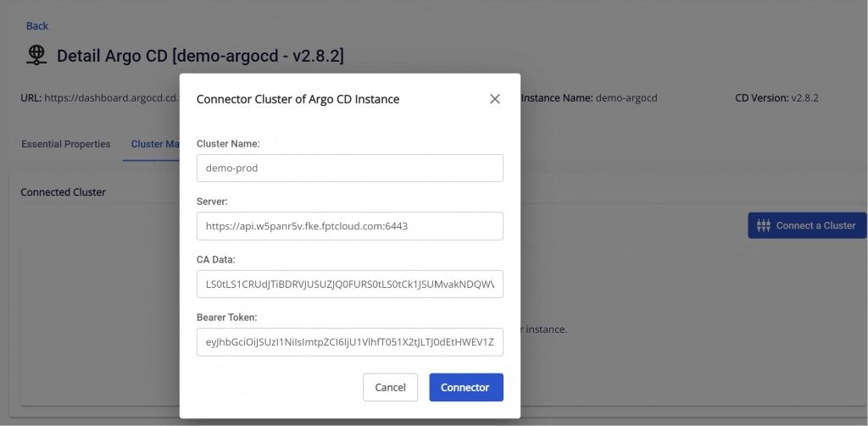
Task: Click the Back link
Action: tap(37, 26)
